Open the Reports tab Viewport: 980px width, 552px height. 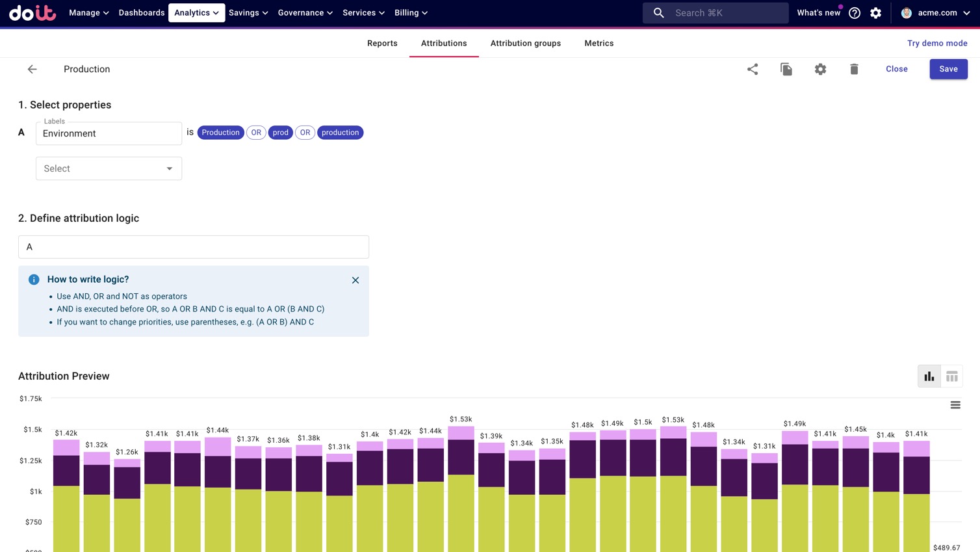coord(382,44)
